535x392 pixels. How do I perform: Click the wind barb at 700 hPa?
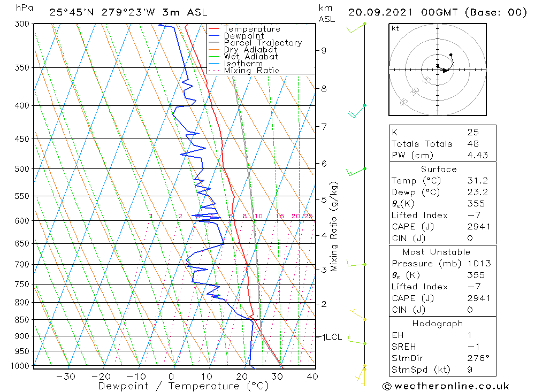(x=356, y=263)
